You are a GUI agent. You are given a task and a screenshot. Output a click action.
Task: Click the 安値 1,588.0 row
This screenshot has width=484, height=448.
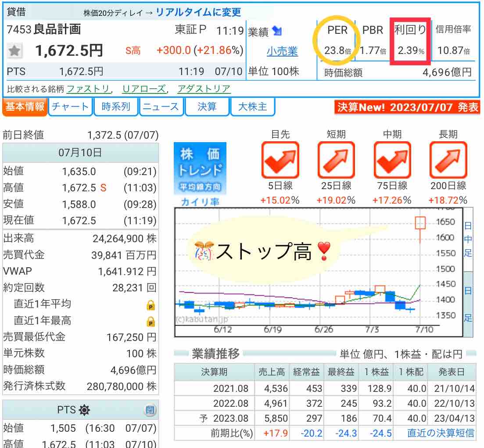pyautogui.click(x=81, y=204)
